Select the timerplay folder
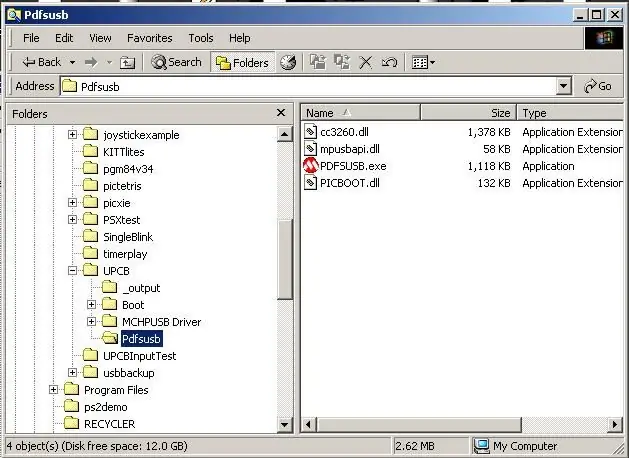This screenshot has width=629, height=458. [125, 254]
